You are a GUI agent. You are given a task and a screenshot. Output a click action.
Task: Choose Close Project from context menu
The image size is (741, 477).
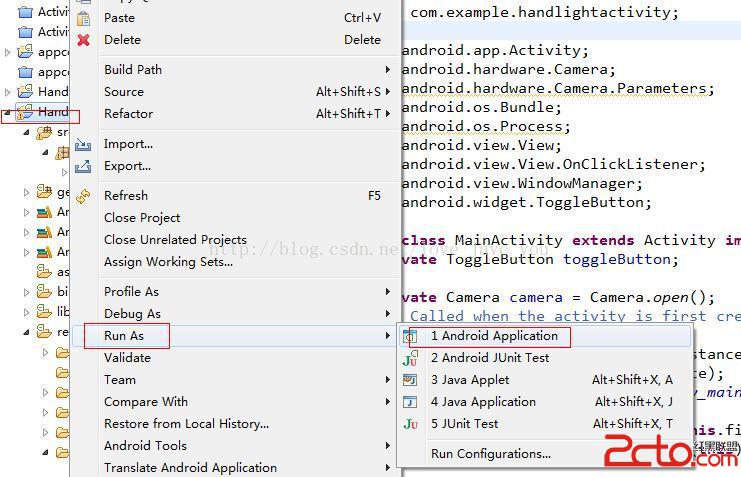coord(142,218)
